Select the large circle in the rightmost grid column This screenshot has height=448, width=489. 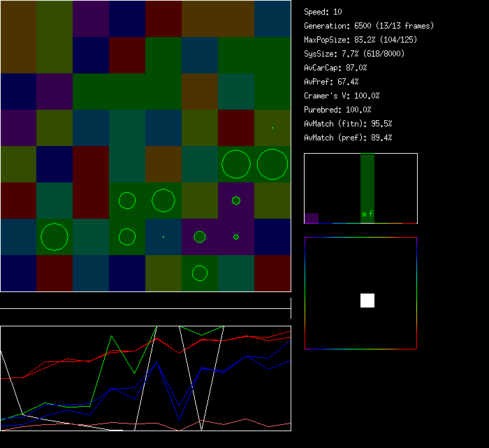[272, 164]
